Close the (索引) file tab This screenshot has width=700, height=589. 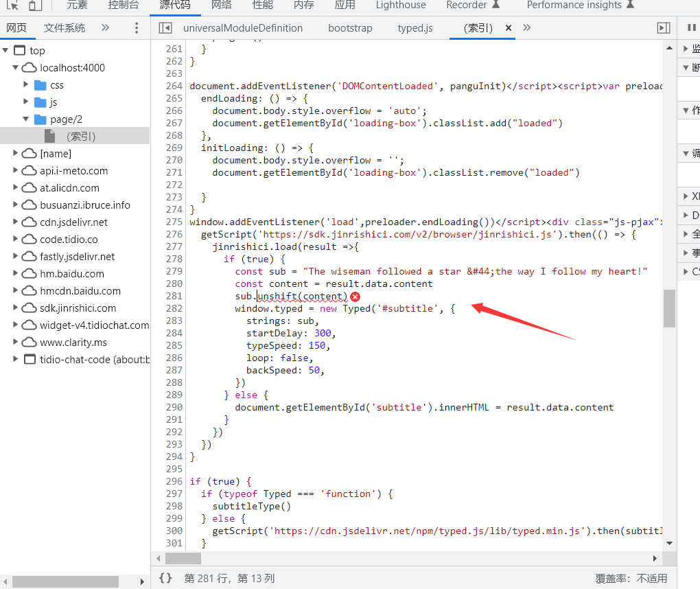509,28
